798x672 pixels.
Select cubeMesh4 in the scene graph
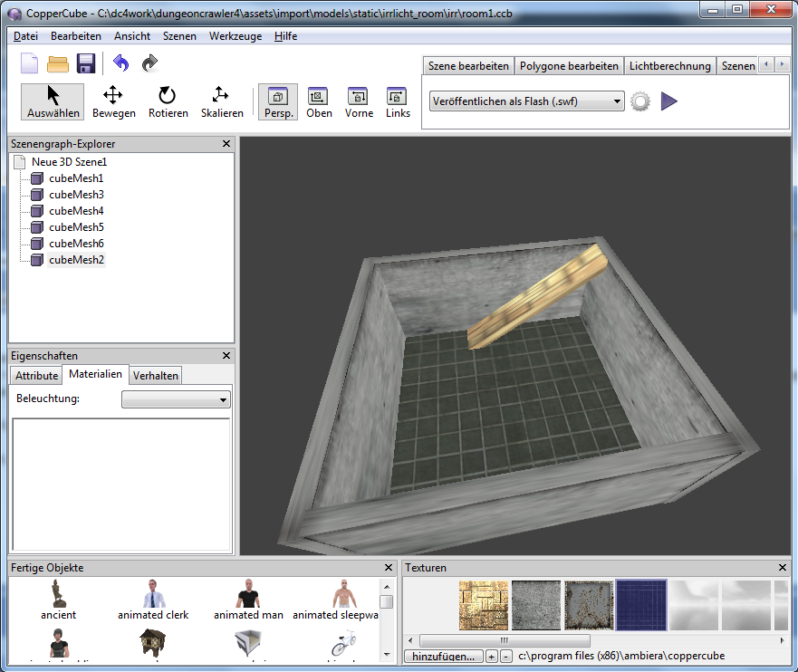[x=76, y=211]
